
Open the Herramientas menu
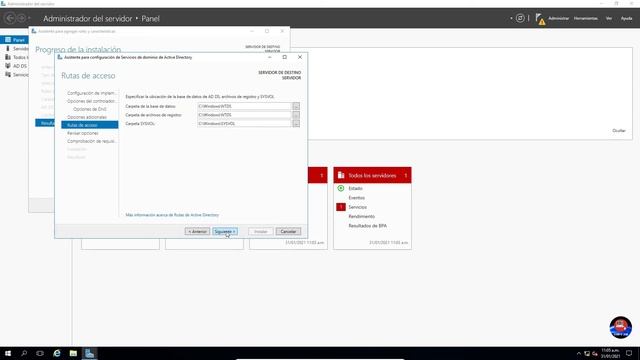tap(585, 18)
